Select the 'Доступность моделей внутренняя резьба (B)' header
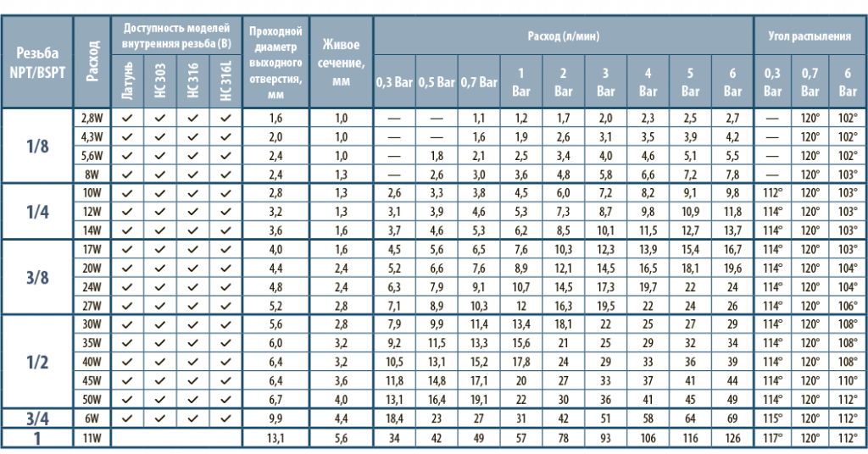 pyautogui.click(x=176, y=36)
